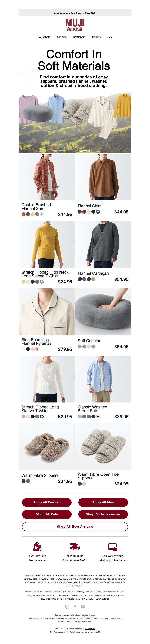This screenshot has height=644, width=150.
Task: Expand more colours for Classic Washed Broad Shirt
Action: [x=98, y=417]
